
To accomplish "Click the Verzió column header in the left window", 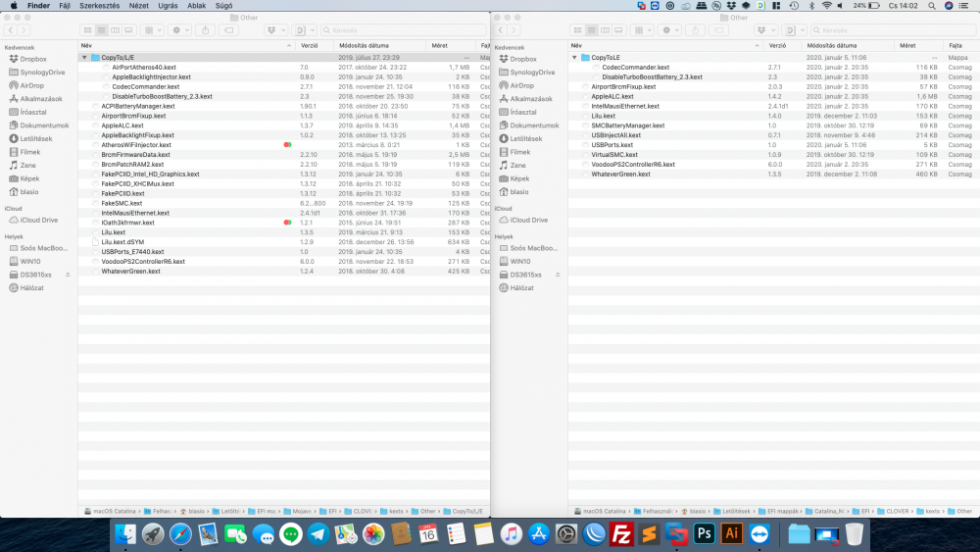I will 310,45.
